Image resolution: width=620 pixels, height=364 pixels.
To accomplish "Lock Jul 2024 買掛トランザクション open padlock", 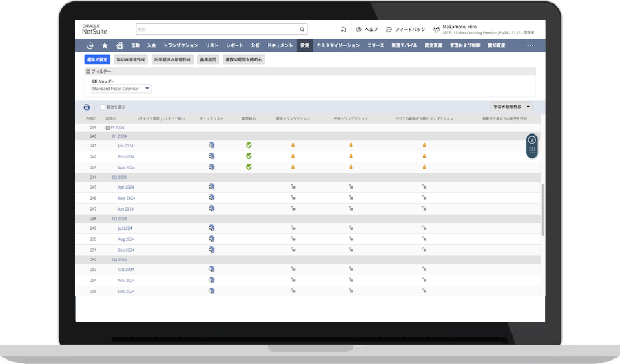I will 293,228.
